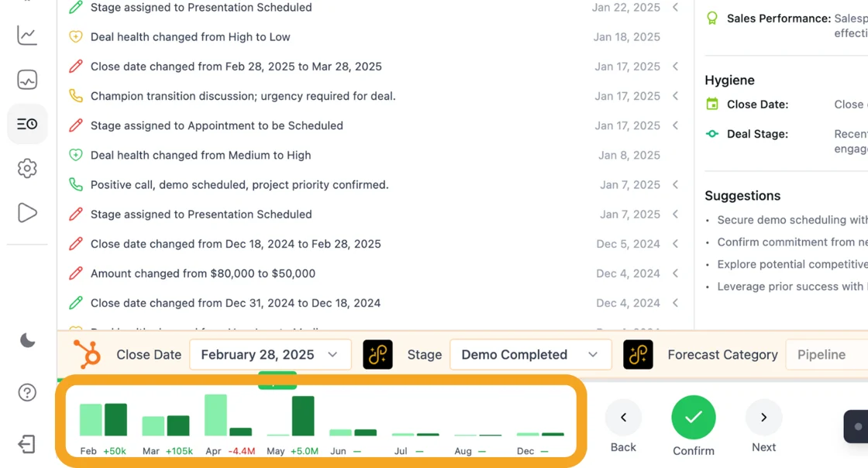868x468 pixels.
Task: Select the line chart analytics icon in sidebar
Action: coord(26,35)
